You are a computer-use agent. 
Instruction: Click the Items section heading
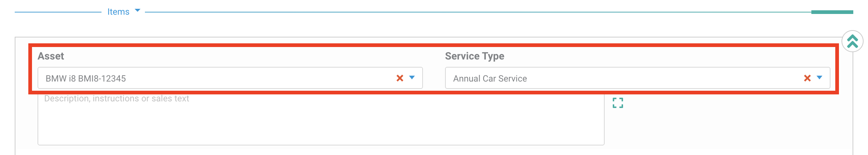(x=118, y=12)
